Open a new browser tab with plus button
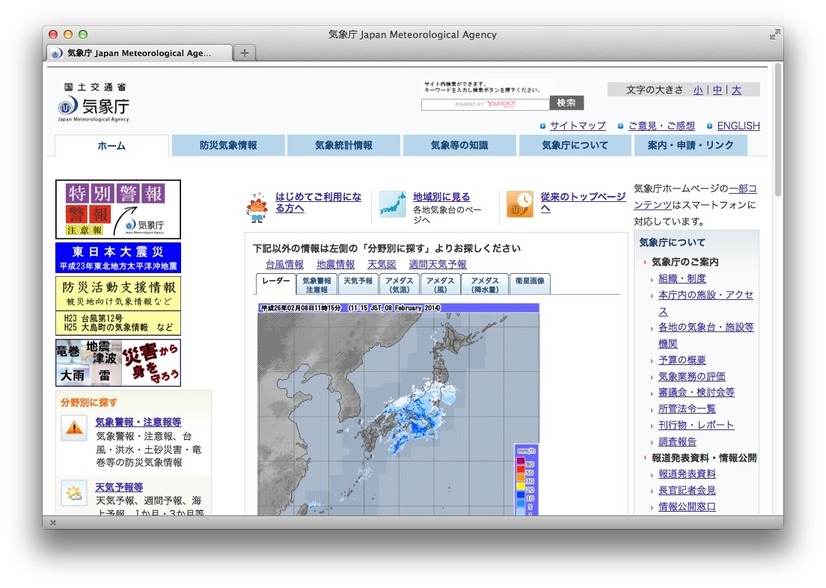Viewport: 826px width, 588px height. pyautogui.click(x=244, y=53)
